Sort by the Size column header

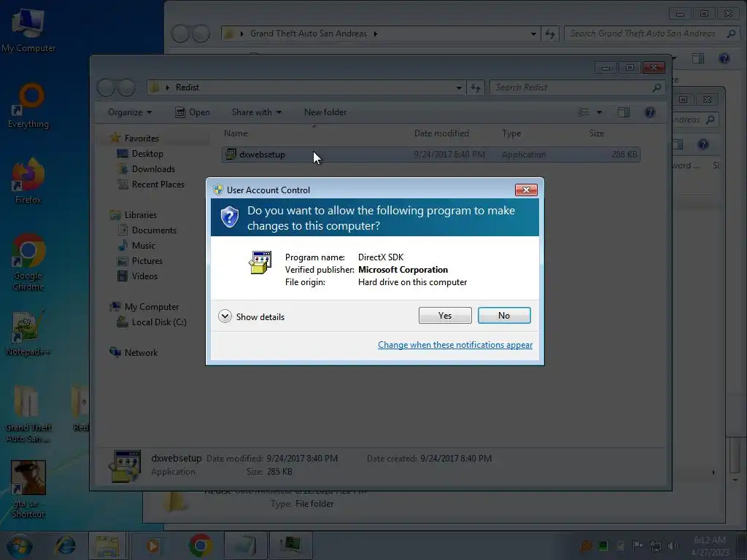(x=597, y=133)
